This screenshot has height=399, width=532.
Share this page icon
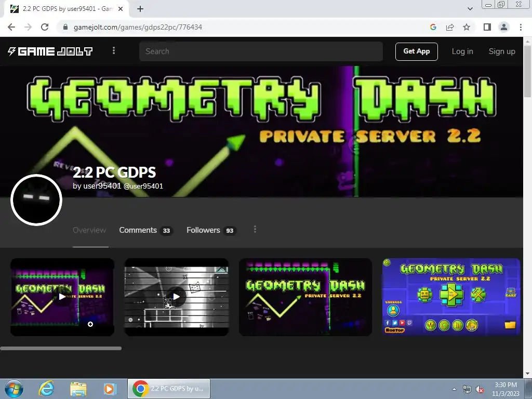pos(450,27)
